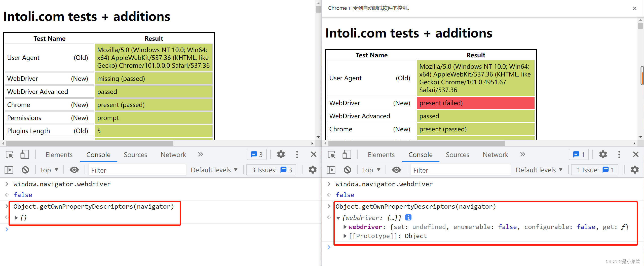The width and height of the screenshot is (644, 266).
Task: Expand empty object result in left console
Action: coord(16,218)
